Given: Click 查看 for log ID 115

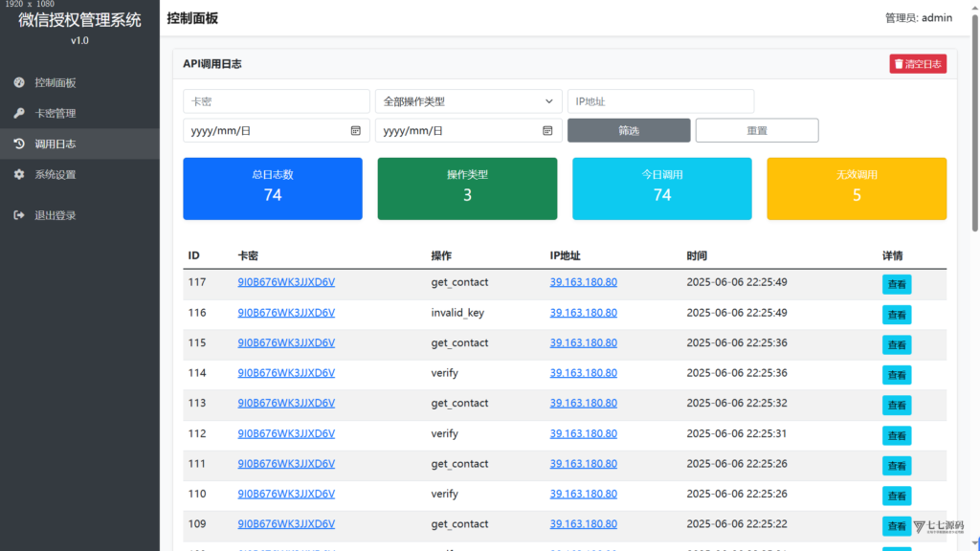Looking at the screenshot, I should 896,344.
